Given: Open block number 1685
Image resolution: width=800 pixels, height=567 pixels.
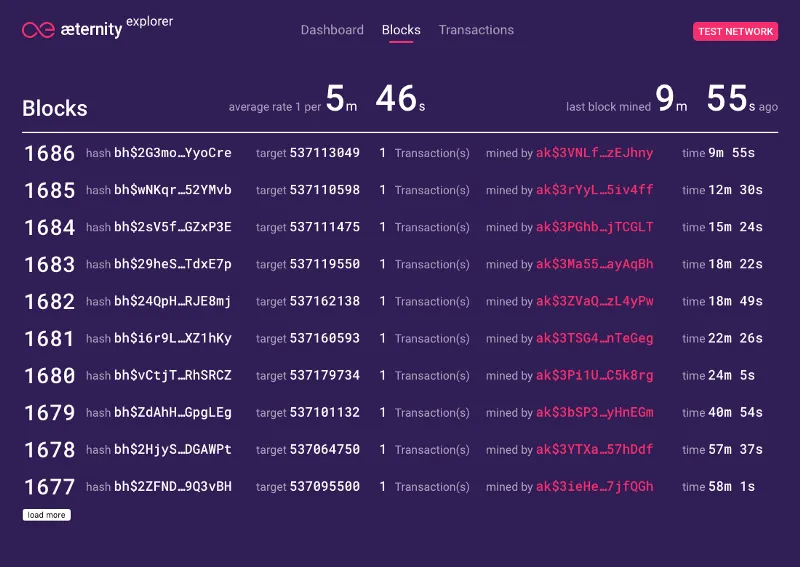Looking at the screenshot, I should [49, 190].
